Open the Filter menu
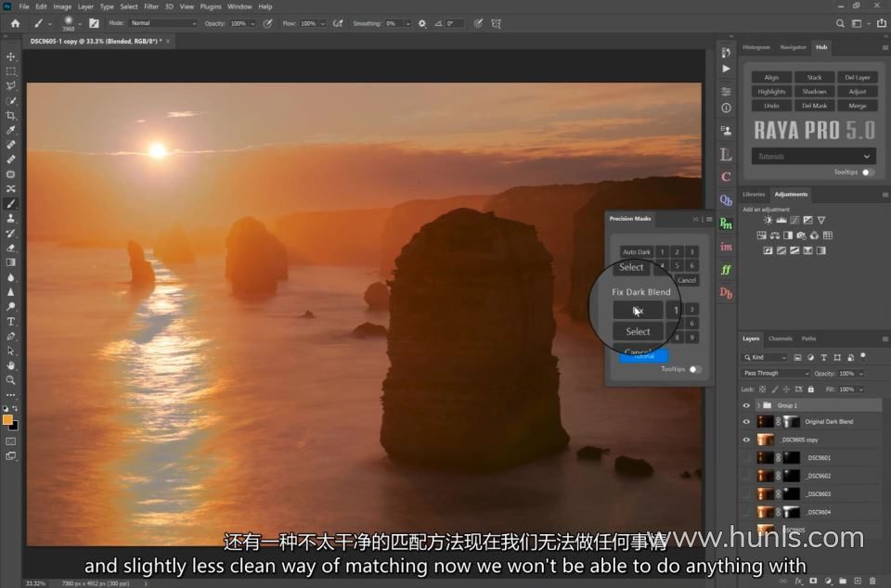The image size is (891, 588). point(151,6)
